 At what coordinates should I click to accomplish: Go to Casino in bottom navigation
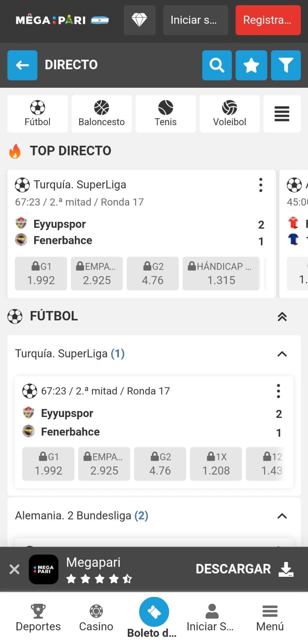click(x=96, y=618)
